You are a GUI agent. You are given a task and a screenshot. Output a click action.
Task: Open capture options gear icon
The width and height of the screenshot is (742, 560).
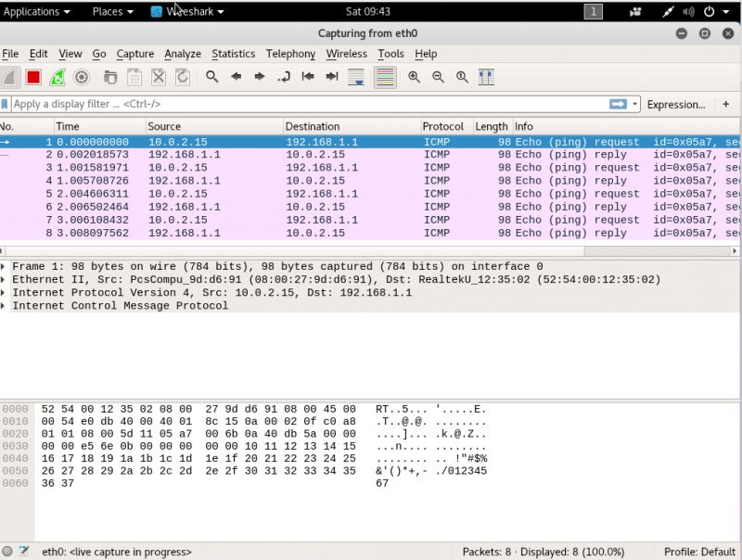(x=82, y=77)
